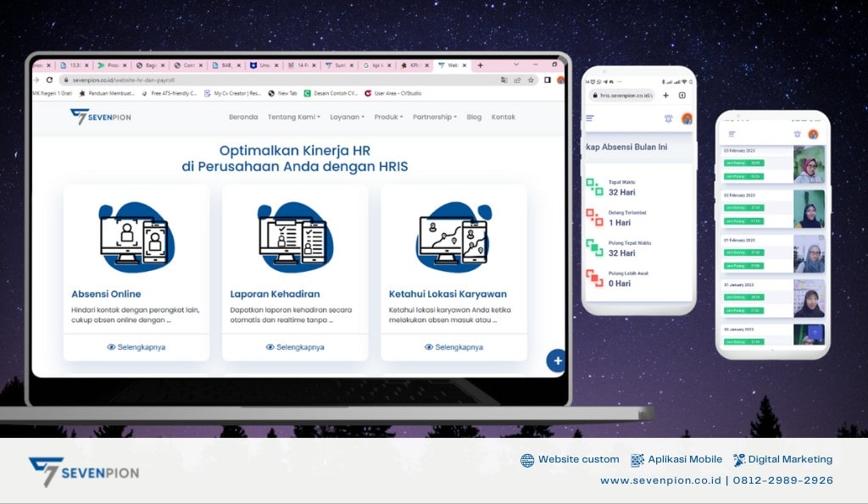Viewport: 868px width, 504px height.
Task: Click the share icon in the address bar
Action: pyautogui.click(x=517, y=80)
